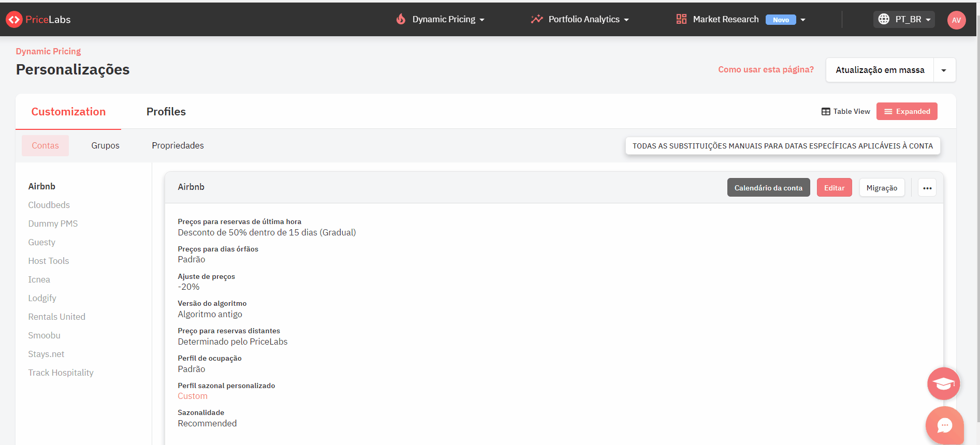Click the globe language icon

pyautogui.click(x=884, y=19)
